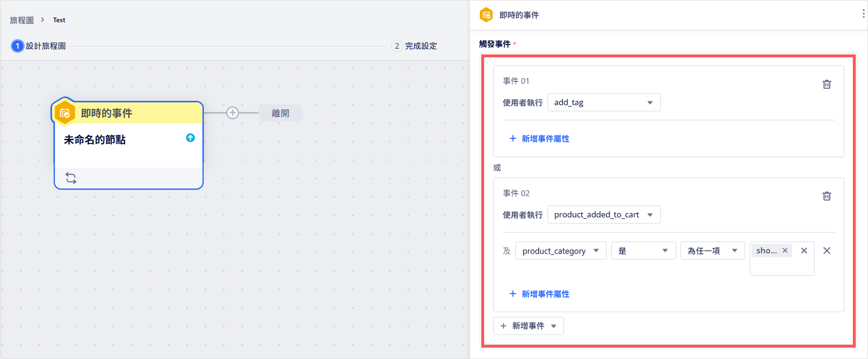Go to step 2 完成設定
Image resolution: width=868 pixels, height=359 pixels.
point(414,46)
